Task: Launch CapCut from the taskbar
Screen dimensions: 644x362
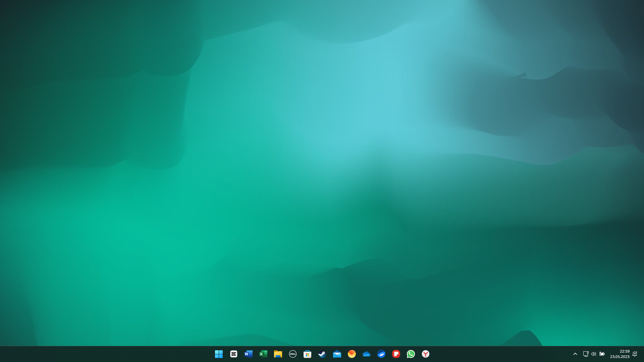Action: [234, 354]
